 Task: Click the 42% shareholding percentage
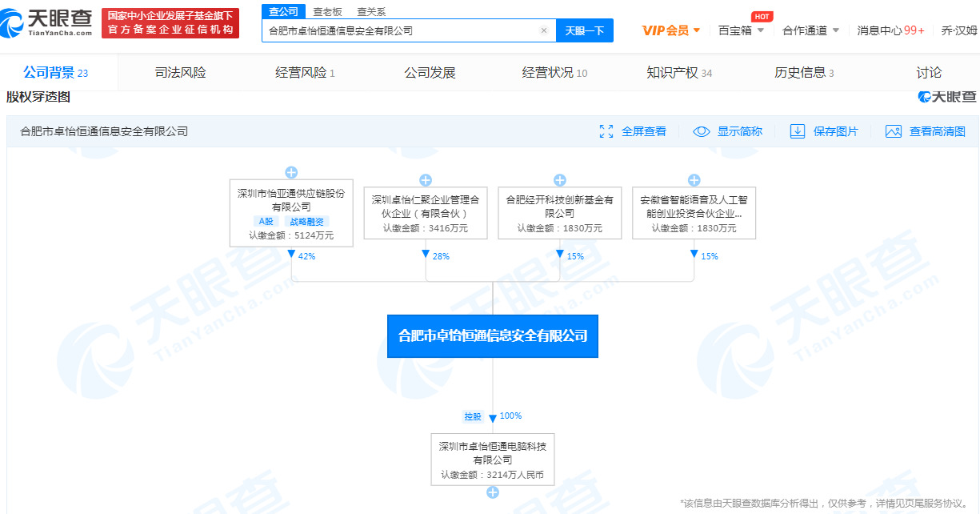(306, 256)
